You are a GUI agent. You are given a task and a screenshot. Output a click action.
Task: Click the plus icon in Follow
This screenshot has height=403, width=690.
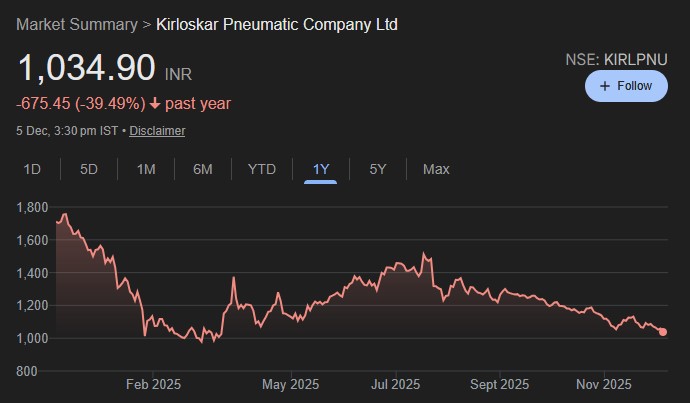click(x=604, y=86)
